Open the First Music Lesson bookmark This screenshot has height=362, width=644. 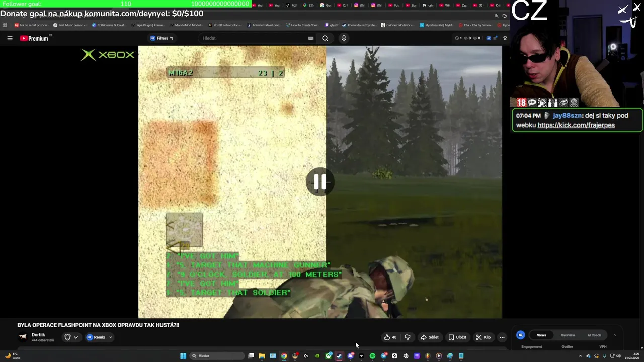pos(70,25)
